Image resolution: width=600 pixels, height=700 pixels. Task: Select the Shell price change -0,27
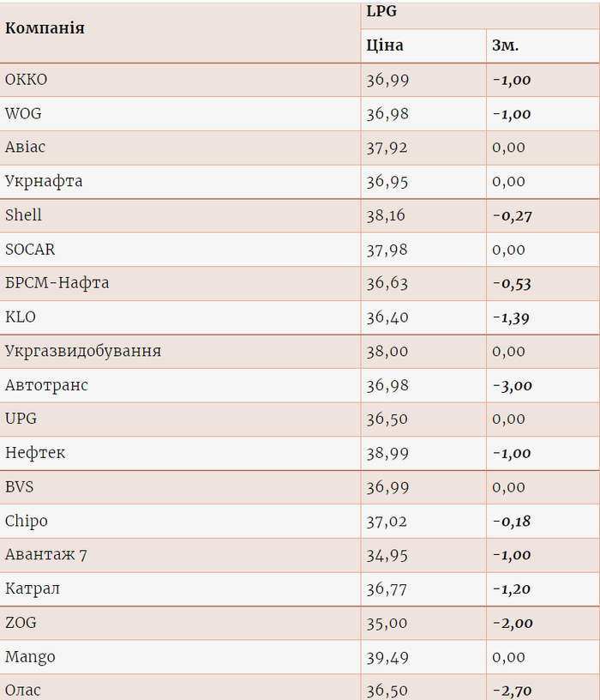[512, 215]
